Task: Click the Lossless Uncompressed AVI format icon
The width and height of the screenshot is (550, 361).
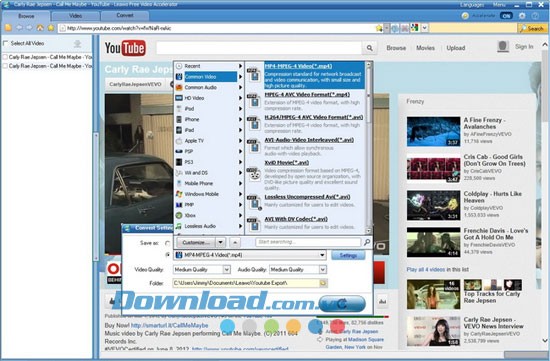Action: 254,202
